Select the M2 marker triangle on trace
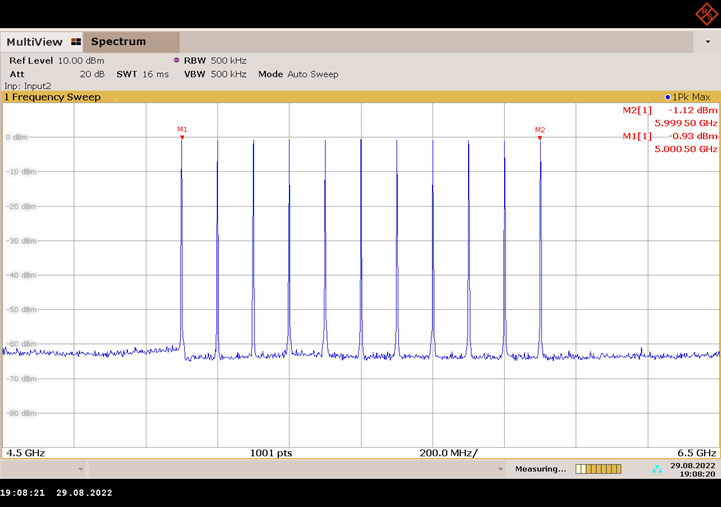 [540, 137]
